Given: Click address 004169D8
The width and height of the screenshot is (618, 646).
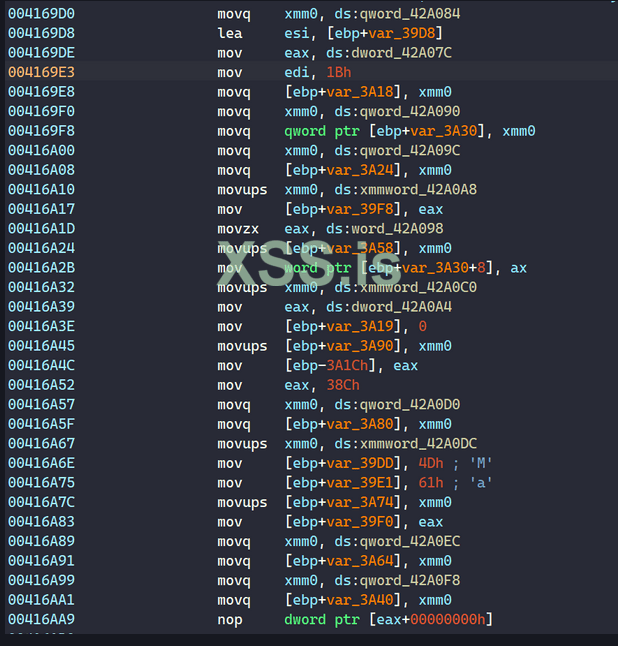Looking at the screenshot, I should [x=41, y=33].
